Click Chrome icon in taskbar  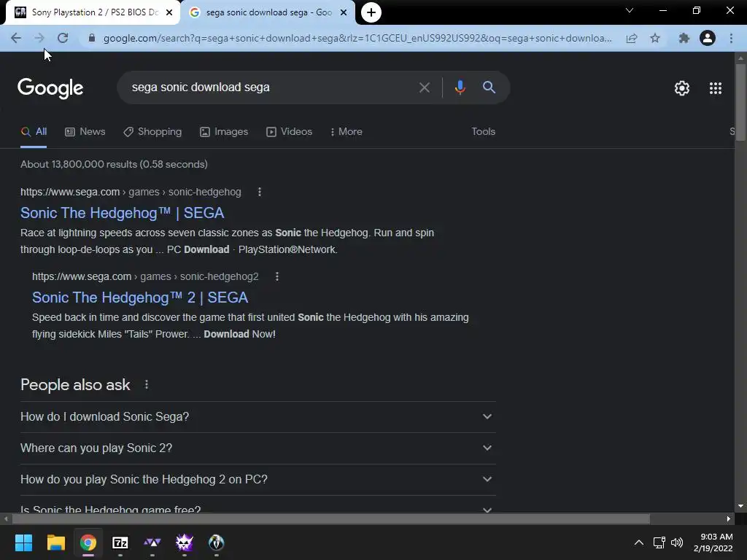pos(88,542)
